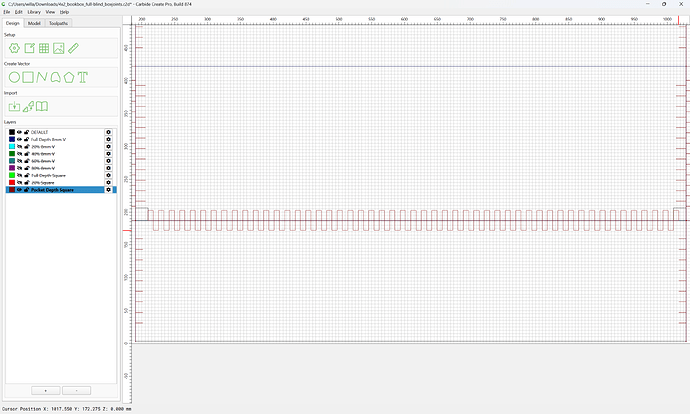This screenshot has height=414, width=690.
Task: Show the 20% Square layer
Action: pyautogui.click(x=19, y=183)
